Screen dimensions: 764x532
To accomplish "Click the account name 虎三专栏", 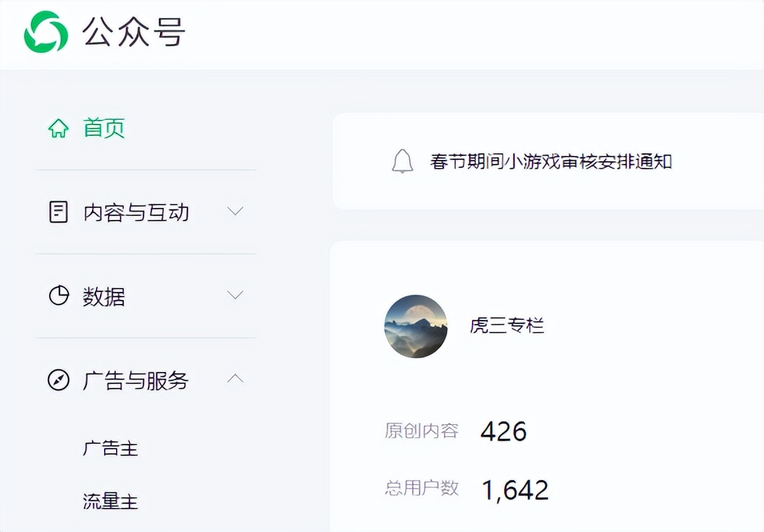I will pyautogui.click(x=507, y=327).
